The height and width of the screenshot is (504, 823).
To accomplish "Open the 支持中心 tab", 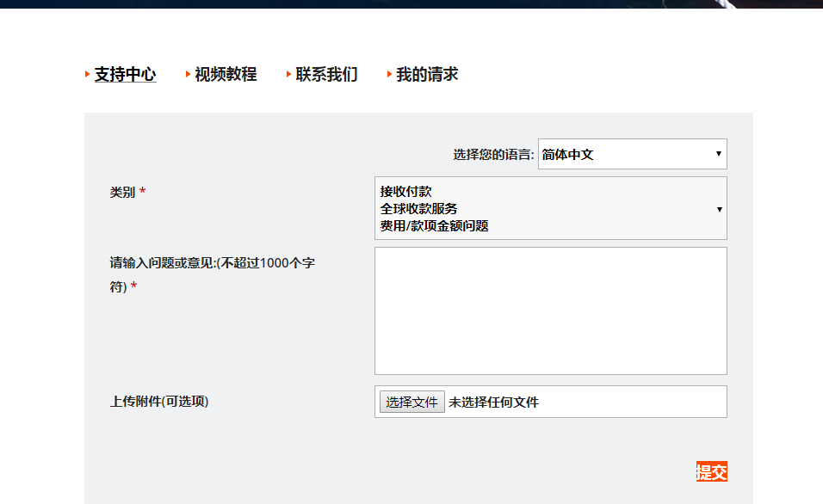I will [x=125, y=75].
